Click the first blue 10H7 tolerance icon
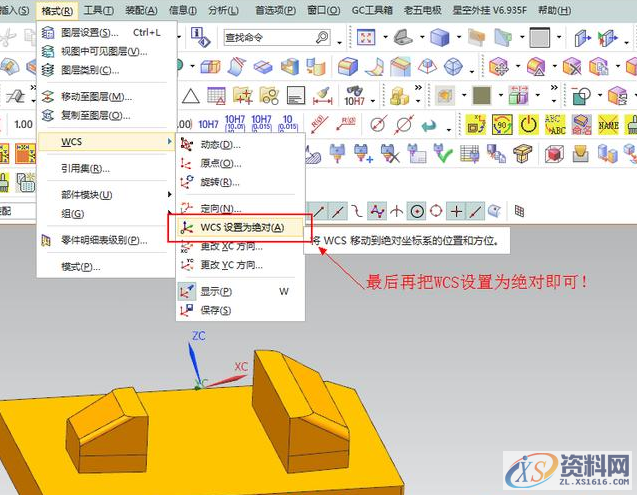This screenshot has height=495, width=637. [208, 124]
